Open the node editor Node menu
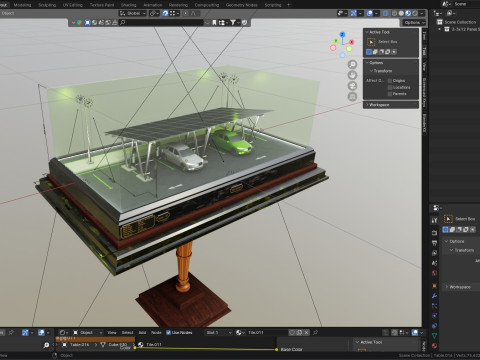This screenshot has width=480, height=360. [x=156, y=332]
